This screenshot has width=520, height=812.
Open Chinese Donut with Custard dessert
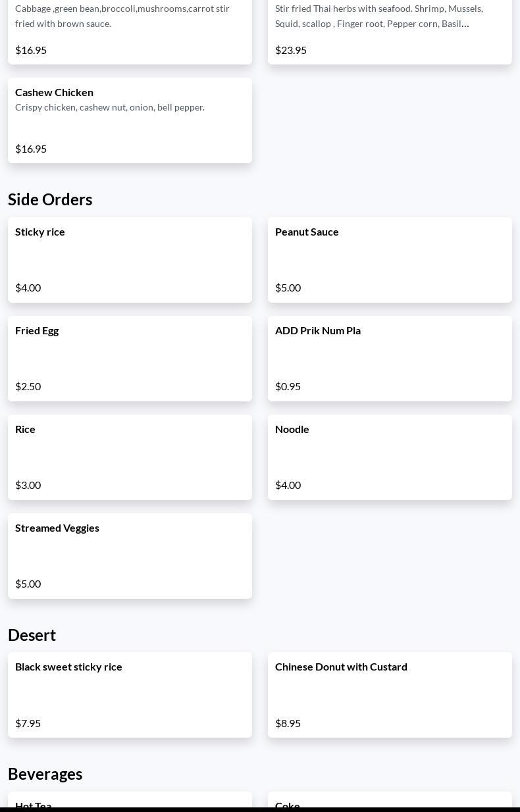pyautogui.click(x=390, y=694)
